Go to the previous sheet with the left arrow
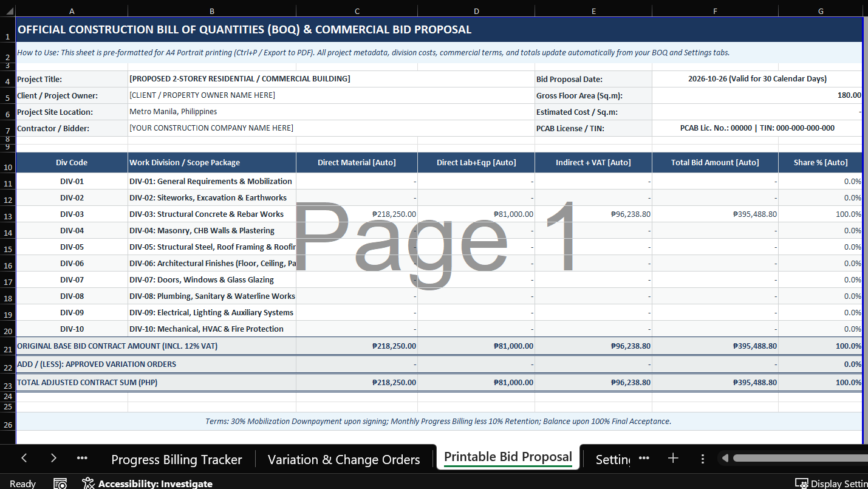This screenshot has height=489, width=868. pos(24,458)
